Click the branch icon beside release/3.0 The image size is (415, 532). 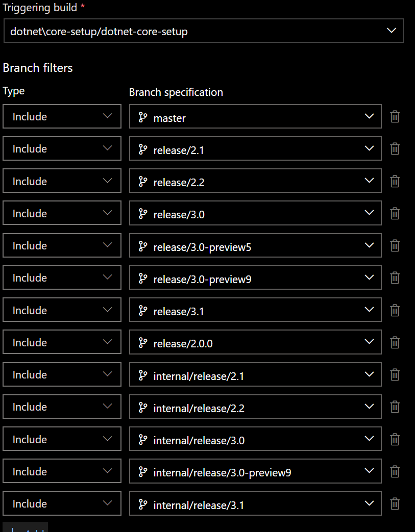(143, 213)
